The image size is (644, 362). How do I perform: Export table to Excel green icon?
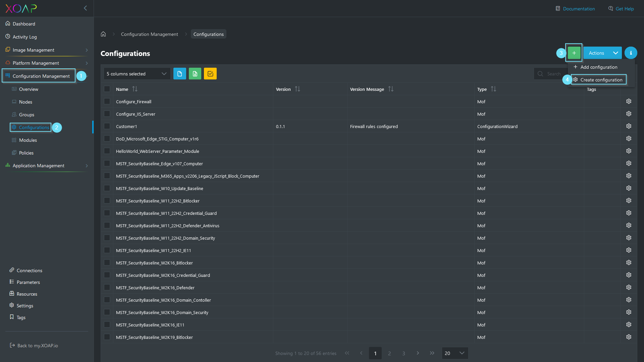point(195,74)
